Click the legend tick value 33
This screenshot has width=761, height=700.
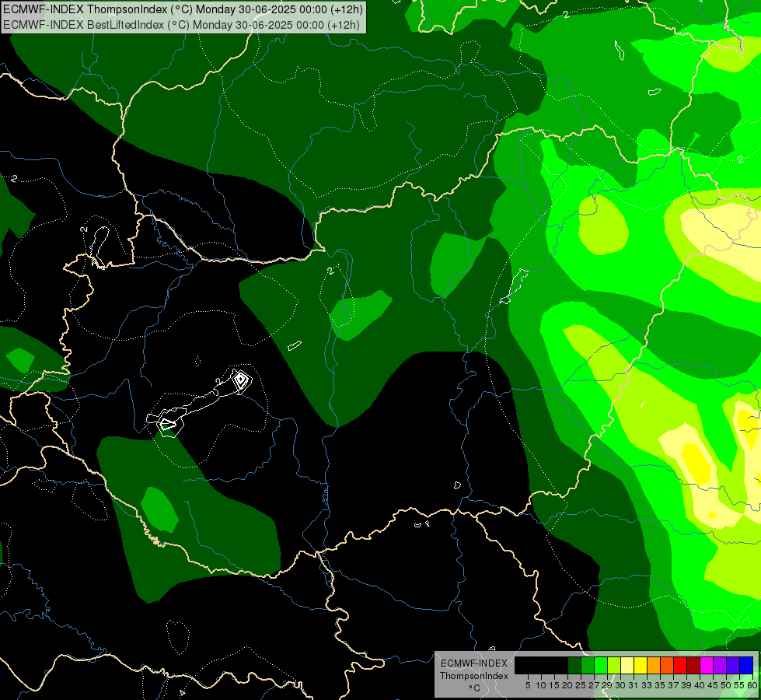(647, 685)
